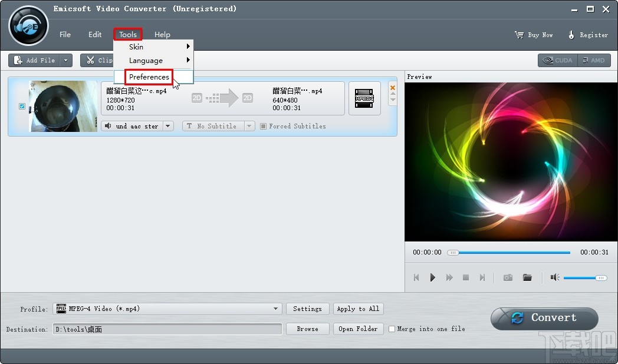Click the Browse button
The width and height of the screenshot is (618, 364).
pos(307,329)
